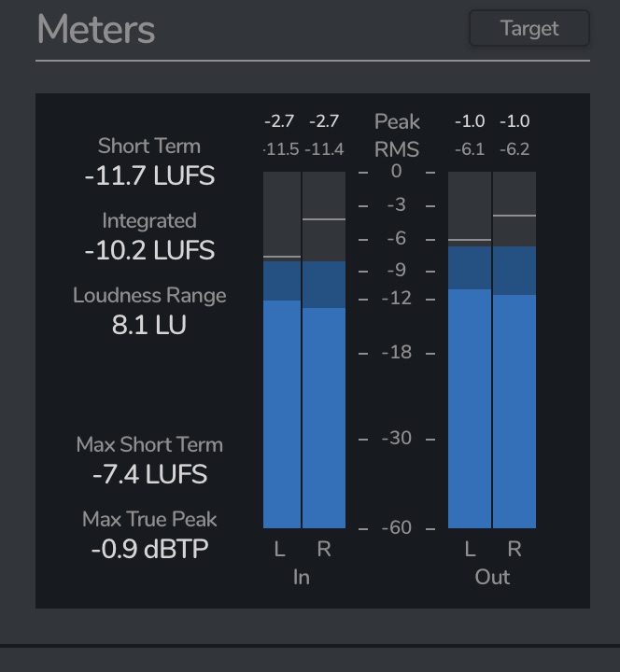Click the RMS label above the scale
Image resolution: width=620 pixels, height=672 pixels.
click(x=397, y=149)
